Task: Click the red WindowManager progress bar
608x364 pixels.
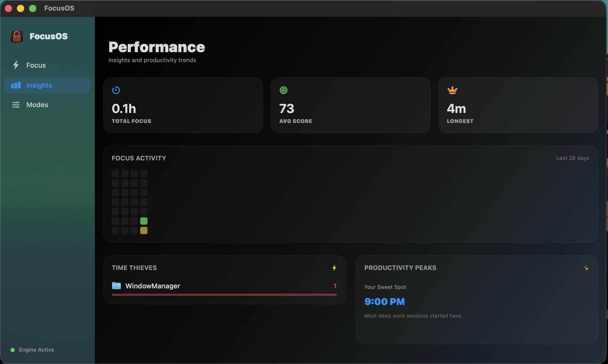Action: 224,295
